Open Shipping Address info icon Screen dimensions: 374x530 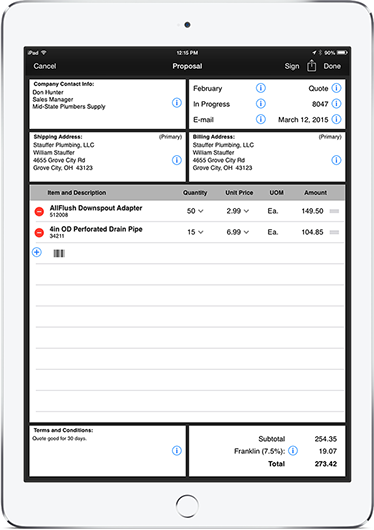[177, 160]
